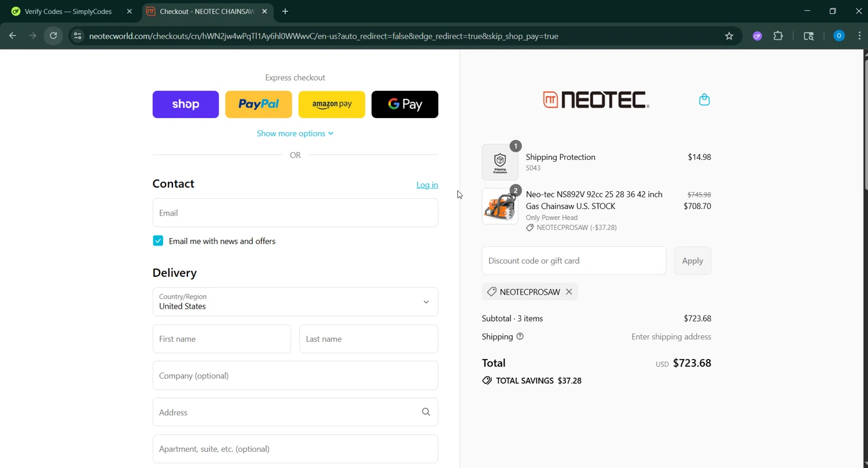Click the shipping help question mark icon
868x468 pixels.
click(x=520, y=337)
